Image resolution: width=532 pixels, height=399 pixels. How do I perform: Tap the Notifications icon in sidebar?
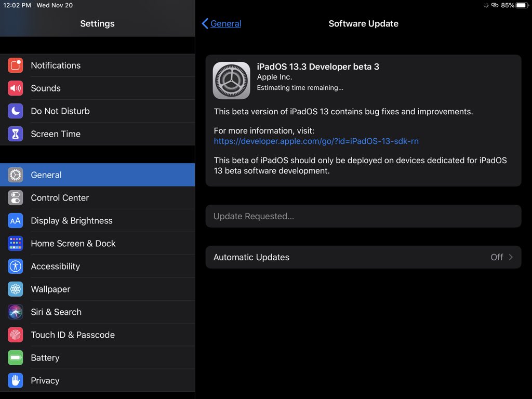click(16, 65)
